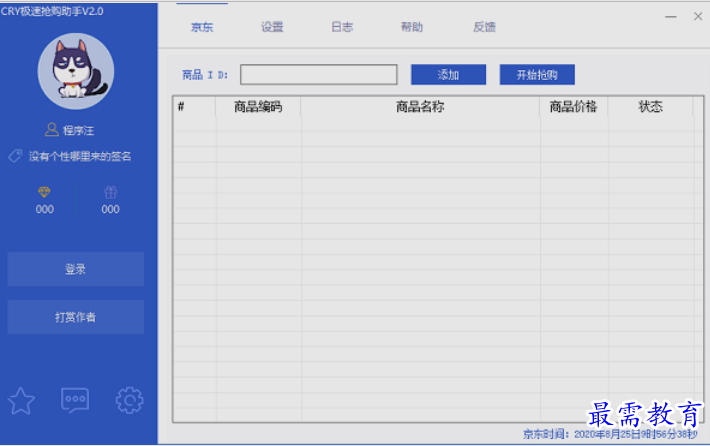Open the 日志 tab

(342, 27)
